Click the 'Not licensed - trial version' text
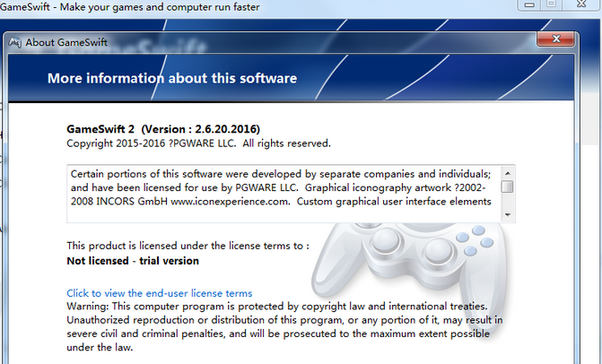This screenshot has height=364, width=602. point(133,261)
